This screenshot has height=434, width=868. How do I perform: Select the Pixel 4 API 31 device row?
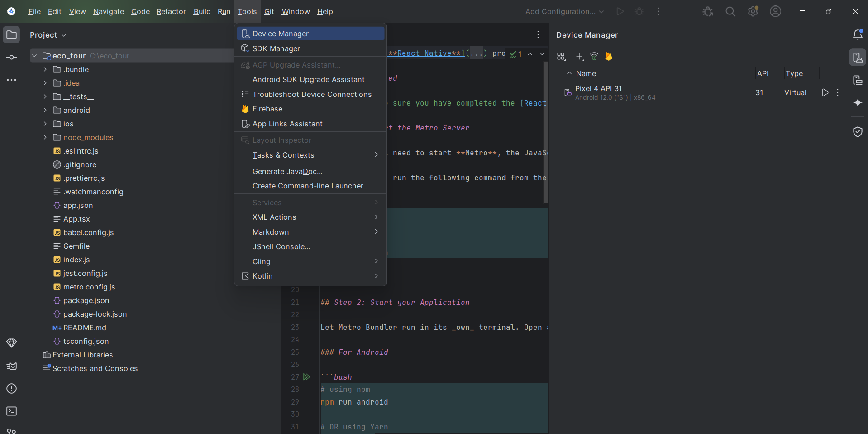[x=697, y=92]
